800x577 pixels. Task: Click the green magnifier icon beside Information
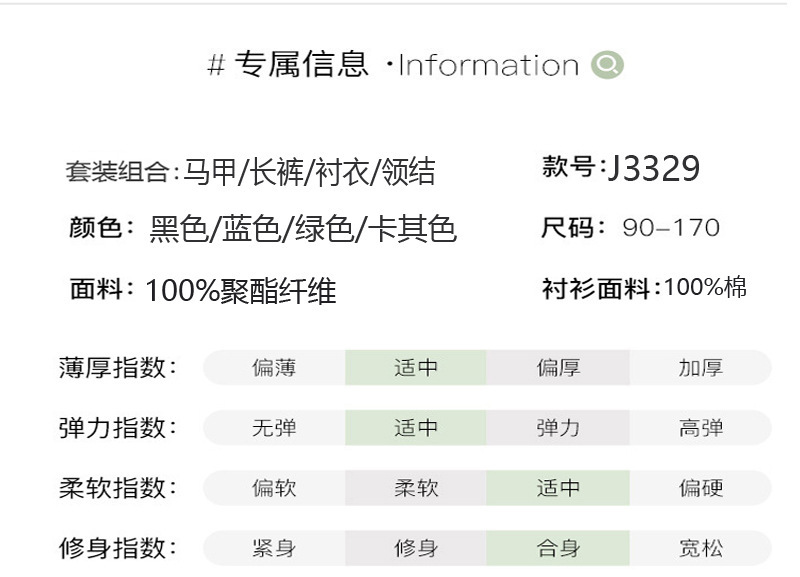pos(607,66)
